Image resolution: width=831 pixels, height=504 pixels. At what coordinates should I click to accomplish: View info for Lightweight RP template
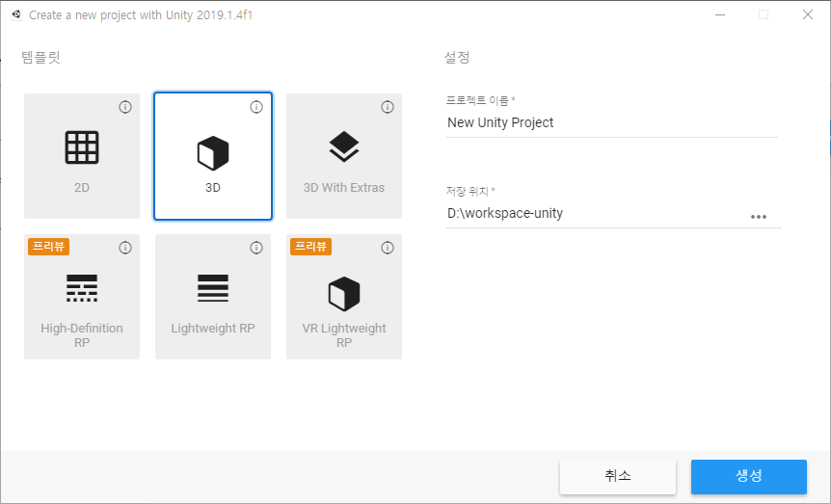click(x=256, y=248)
